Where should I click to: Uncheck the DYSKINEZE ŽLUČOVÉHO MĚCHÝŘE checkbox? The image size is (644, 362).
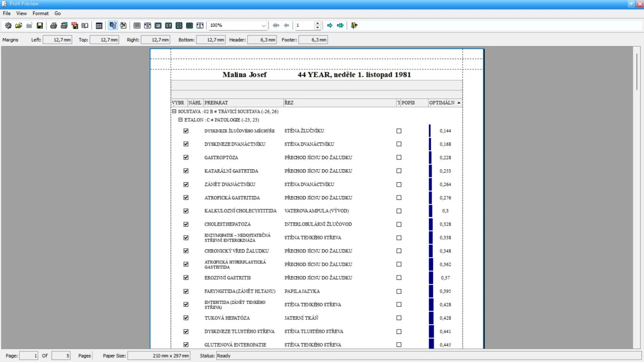point(186,131)
